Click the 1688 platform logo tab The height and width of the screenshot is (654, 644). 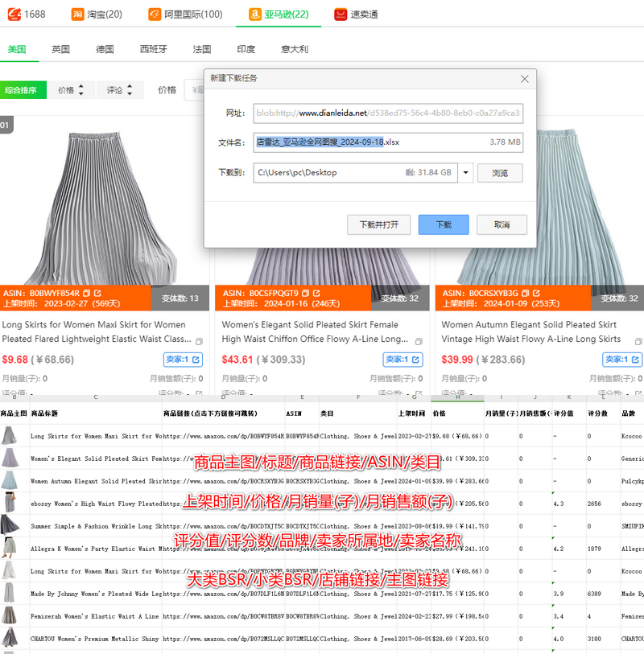coord(27,14)
